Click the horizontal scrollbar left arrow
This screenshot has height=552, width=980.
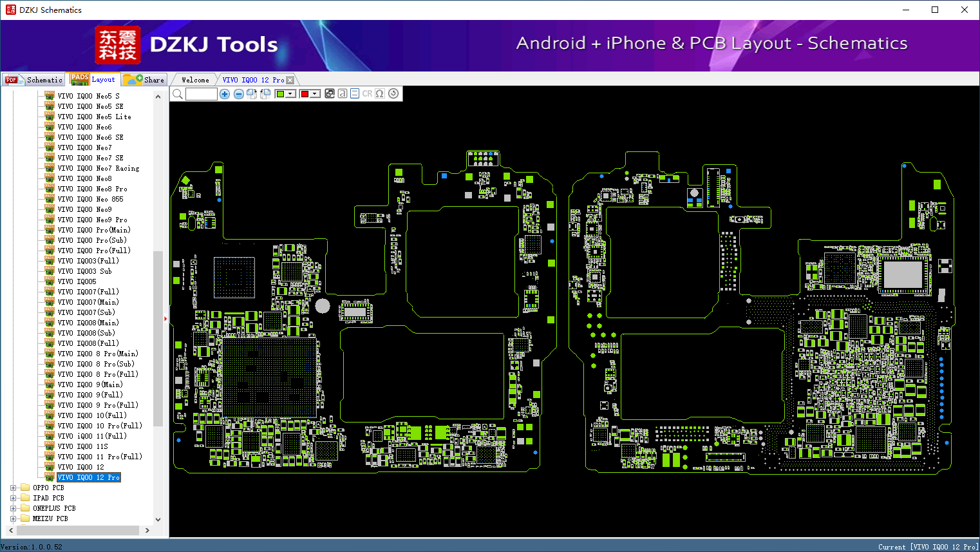[x=11, y=530]
